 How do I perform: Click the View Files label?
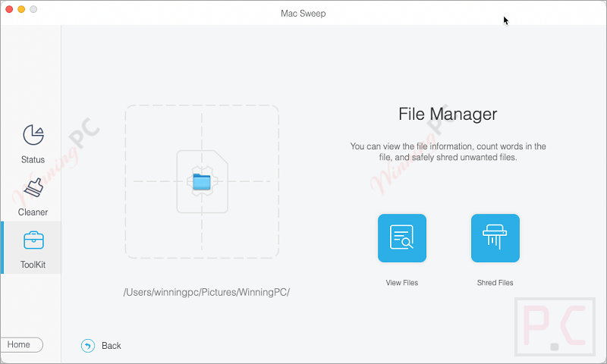(x=402, y=283)
